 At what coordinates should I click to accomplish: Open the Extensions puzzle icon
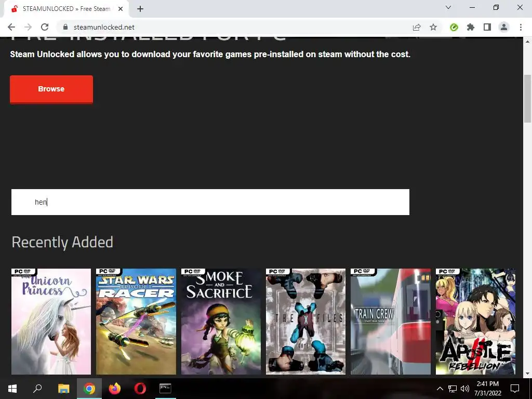(x=471, y=27)
